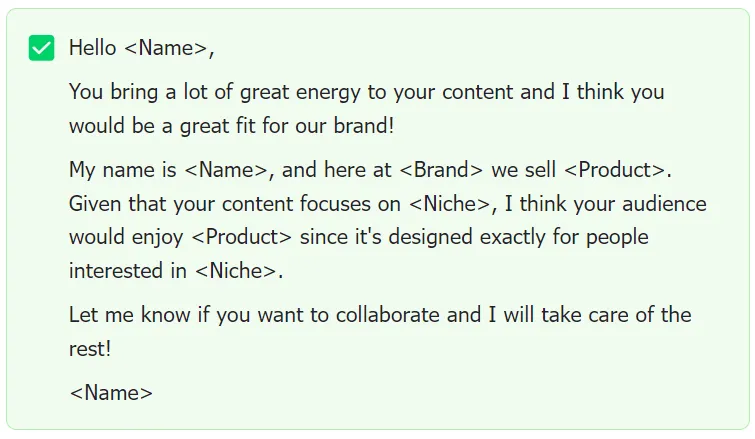Click the <Product> placeholder after 'we sell'

615,169
